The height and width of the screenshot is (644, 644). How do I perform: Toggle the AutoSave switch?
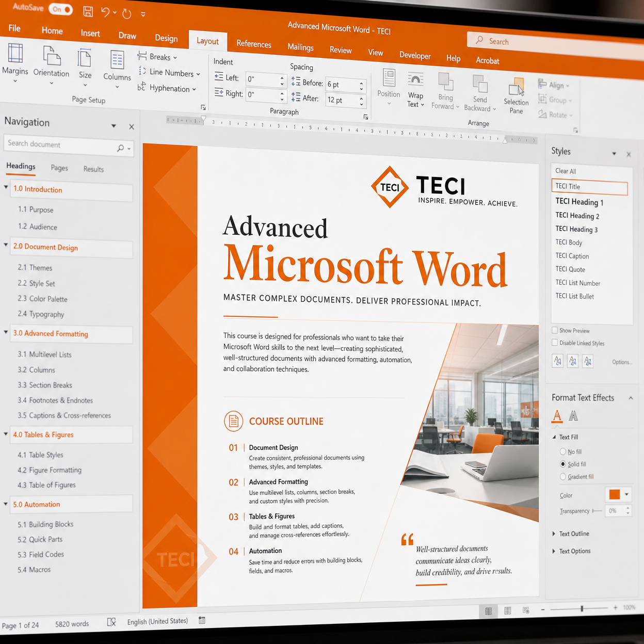point(60,9)
